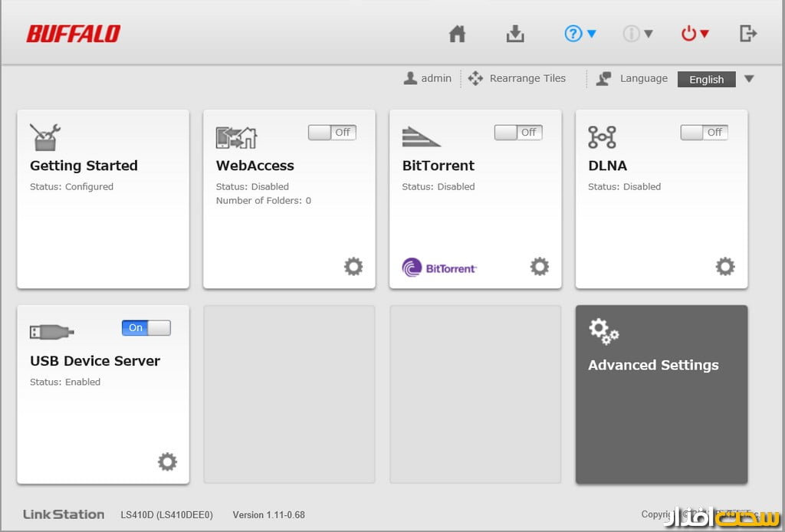Click the Home icon in header
The image size is (785, 532).
pos(458,34)
